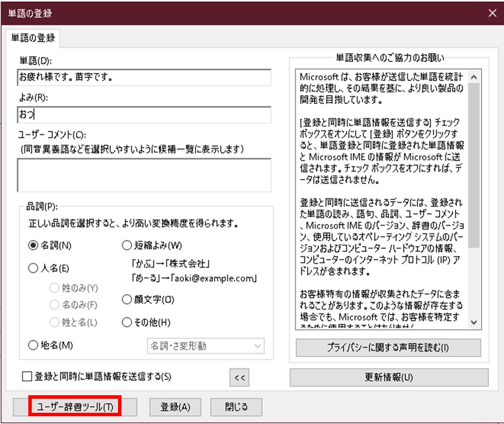Click scrollbar up arrow in info text
Screen dimensions: 504x424
click(474, 77)
